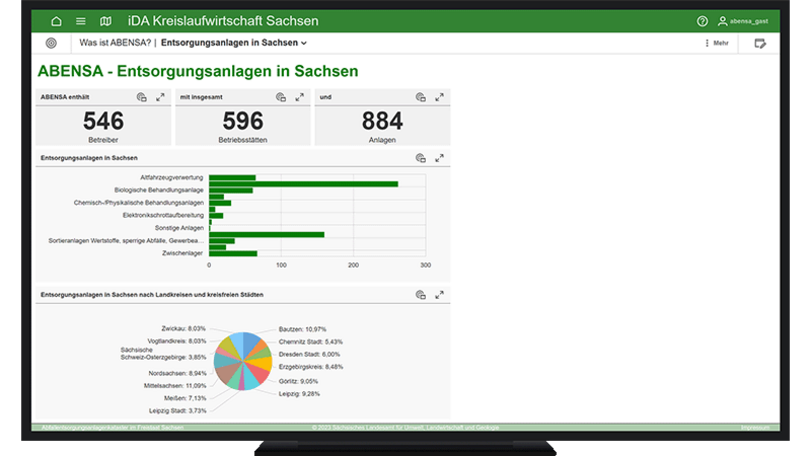The width and height of the screenshot is (810, 456).
Task: Click the Nordsachsen: 8,94% label
Action: click(177, 373)
